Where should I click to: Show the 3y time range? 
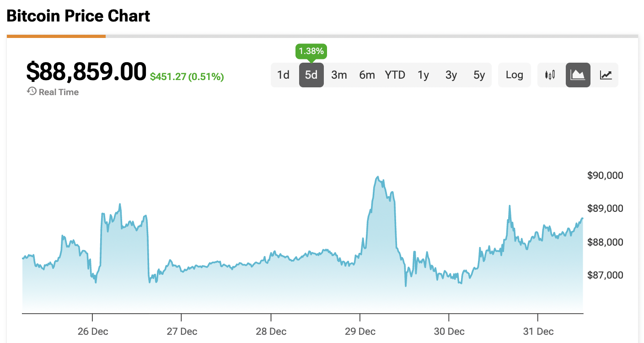click(x=451, y=75)
